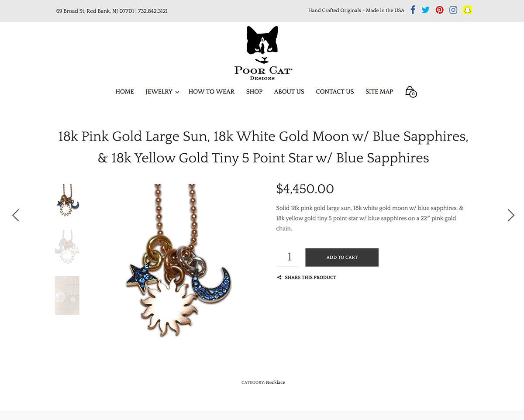The height and width of the screenshot is (420, 524).
Task: Open the Facebook social icon
Action: tap(413, 10)
